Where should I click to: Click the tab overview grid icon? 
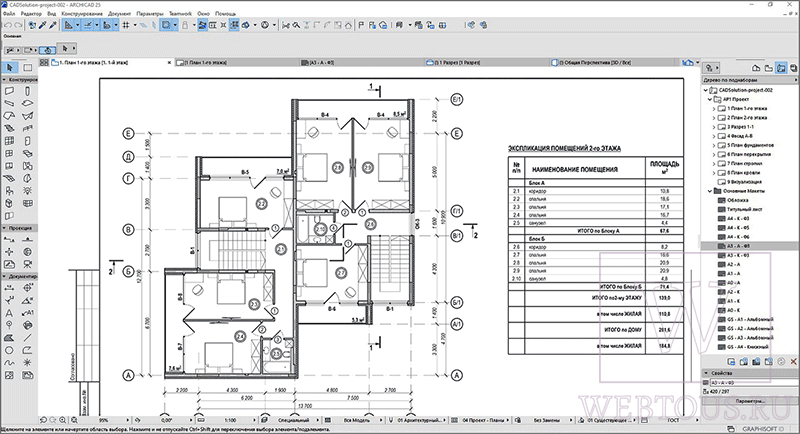coord(44,62)
